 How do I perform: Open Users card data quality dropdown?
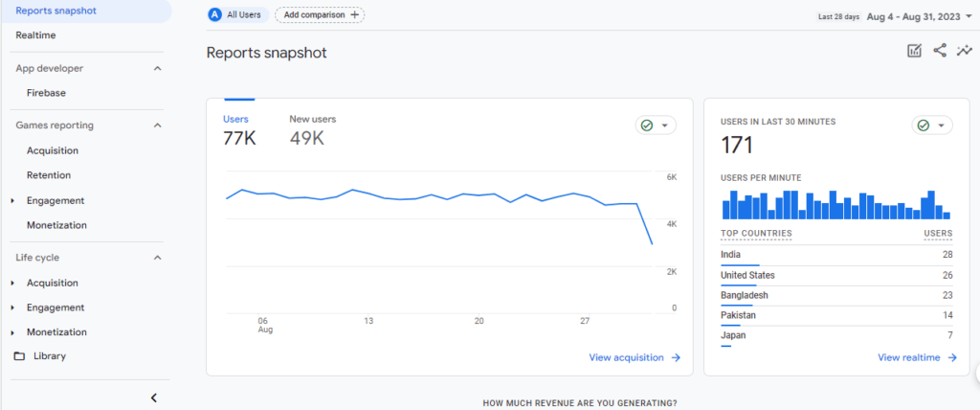[x=664, y=125]
